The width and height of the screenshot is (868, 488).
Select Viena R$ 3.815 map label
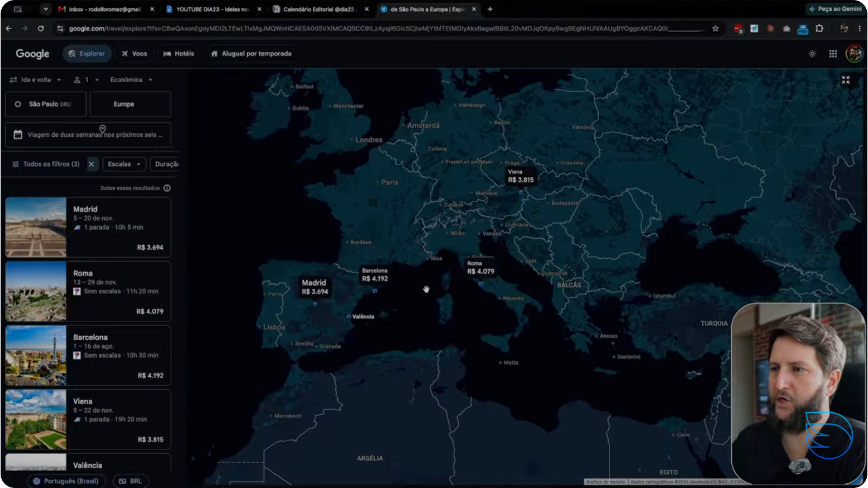tap(520, 176)
